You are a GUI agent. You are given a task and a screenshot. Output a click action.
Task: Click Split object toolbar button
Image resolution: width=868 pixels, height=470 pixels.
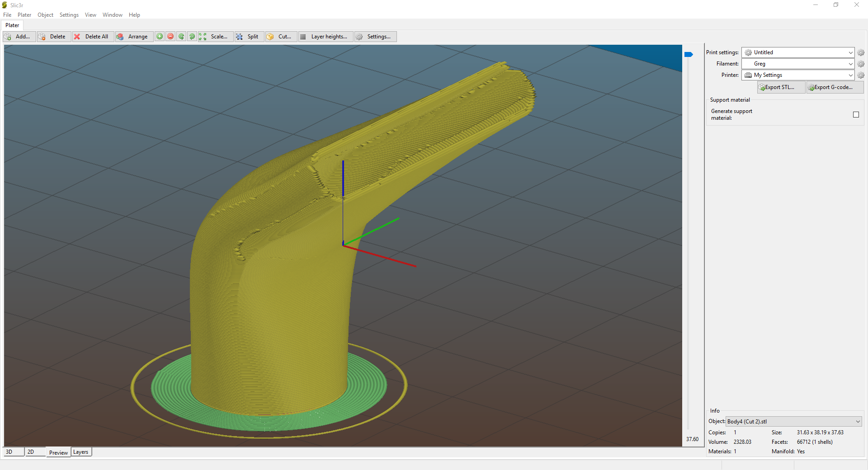click(x=248, y=37)
